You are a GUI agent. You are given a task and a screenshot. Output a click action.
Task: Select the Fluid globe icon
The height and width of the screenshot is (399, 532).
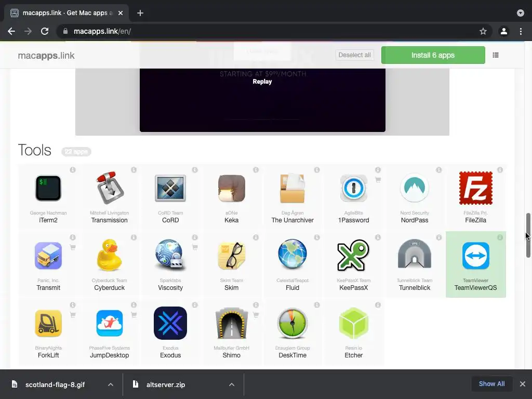click(292, 255)
